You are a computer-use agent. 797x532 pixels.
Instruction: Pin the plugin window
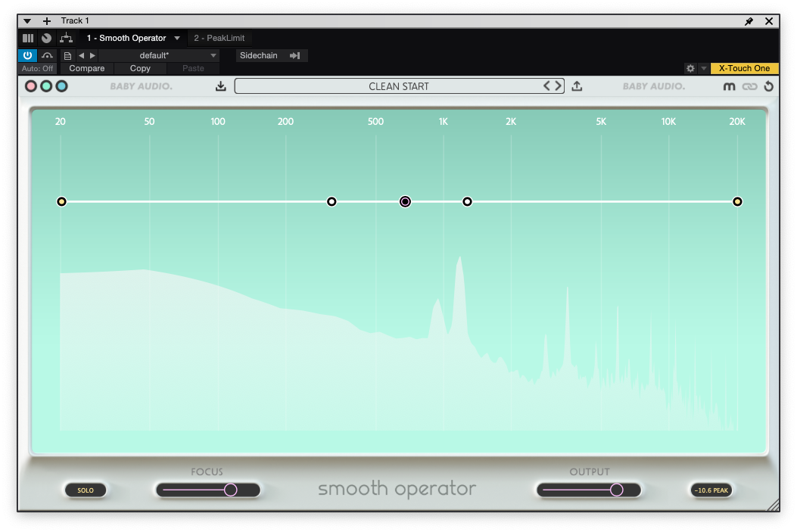pyautogui.click(x=749, y=21)
